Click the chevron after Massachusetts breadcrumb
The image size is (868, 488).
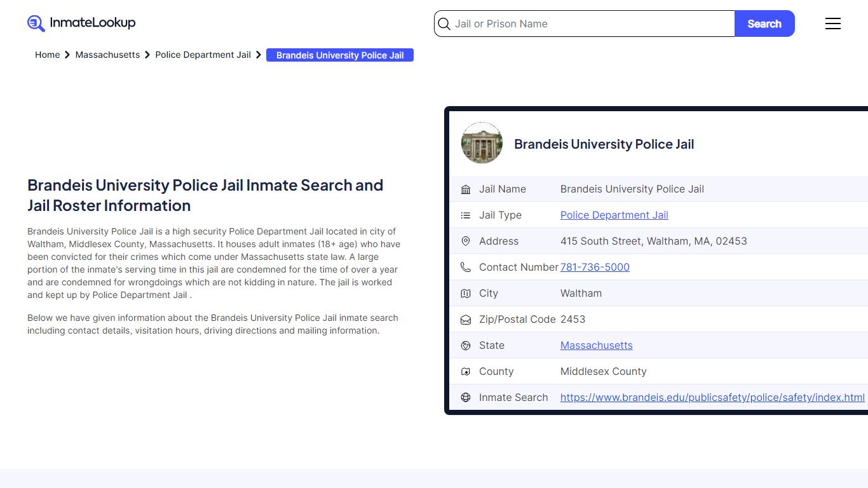tap(147, 55)
